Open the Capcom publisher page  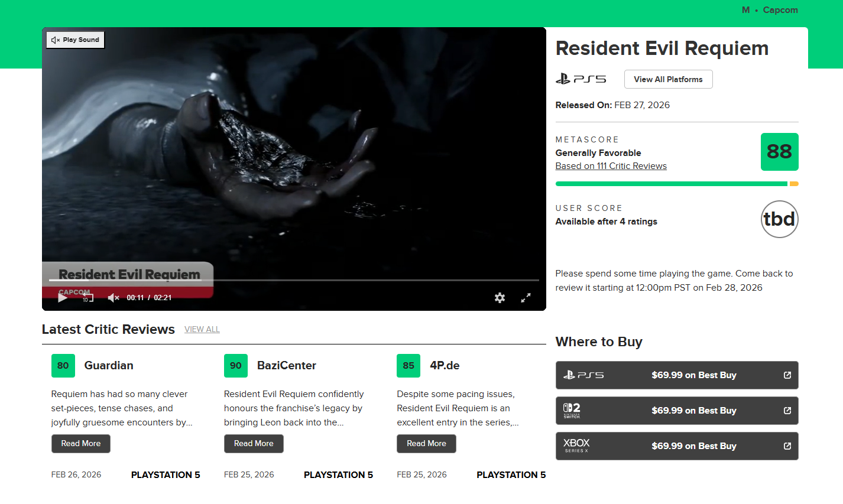[780, 10]
